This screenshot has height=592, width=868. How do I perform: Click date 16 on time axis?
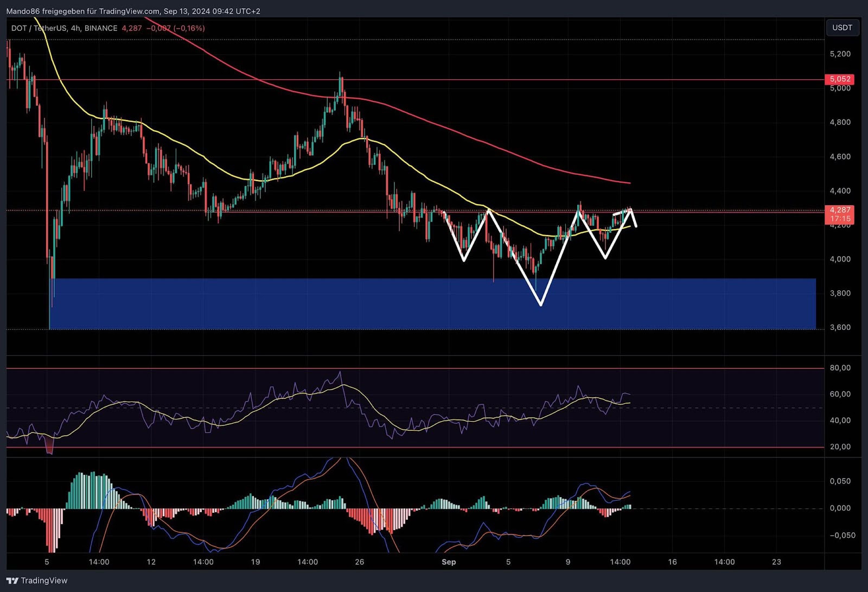point(672,562)
